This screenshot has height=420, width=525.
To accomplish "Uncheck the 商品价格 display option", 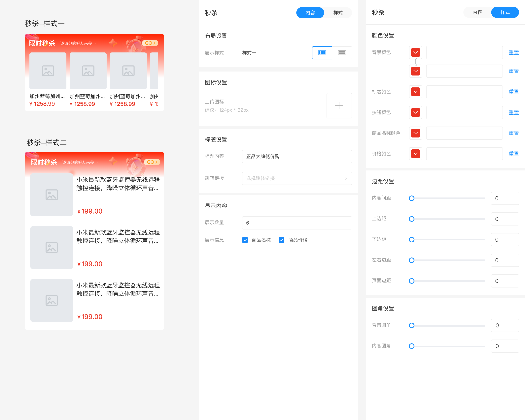I will pyautogui.click(x=282, y=240).
